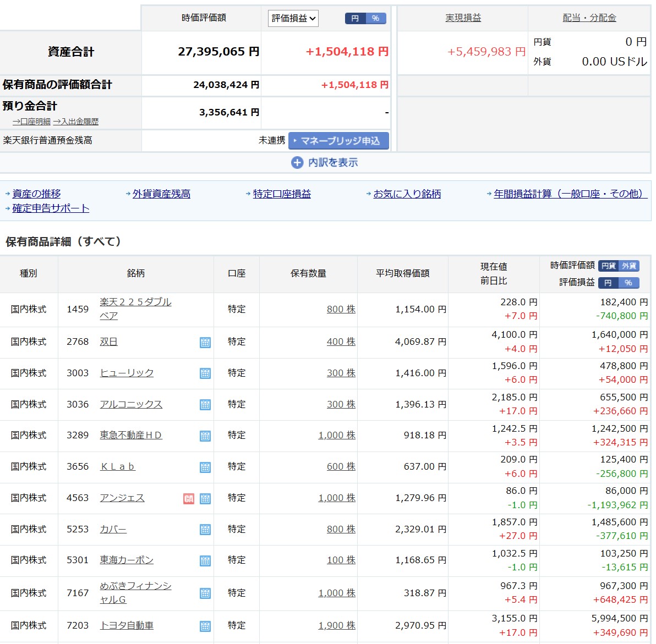Toggle 時価評価額 column to 外貨
Screen dimensions: 656x644
click(629, 266)
